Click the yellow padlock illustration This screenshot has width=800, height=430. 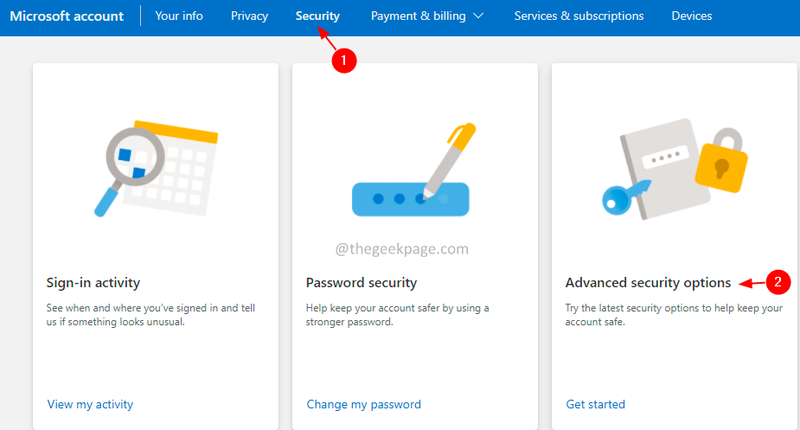721,161
